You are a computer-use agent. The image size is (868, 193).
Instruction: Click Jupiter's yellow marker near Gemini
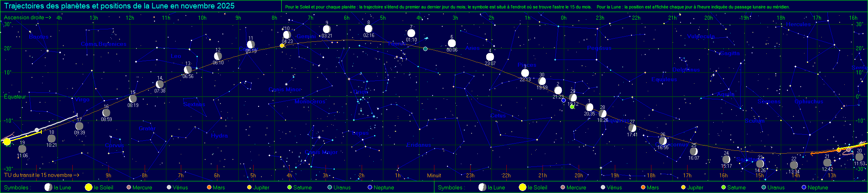[282, 45]
